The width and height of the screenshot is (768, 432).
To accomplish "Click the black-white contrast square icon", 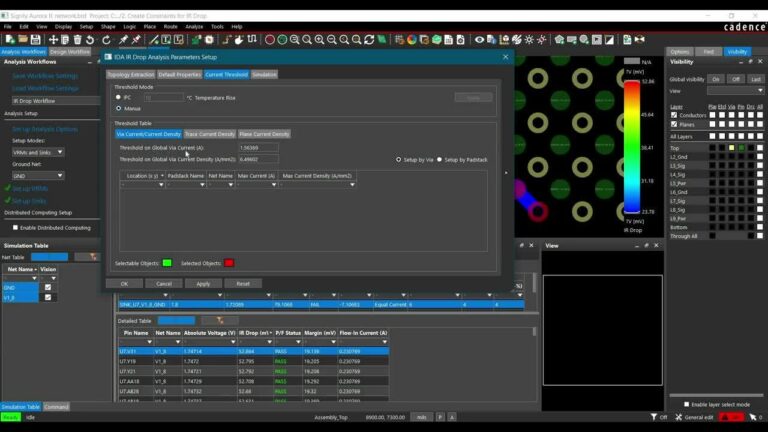I will (609, 40).
